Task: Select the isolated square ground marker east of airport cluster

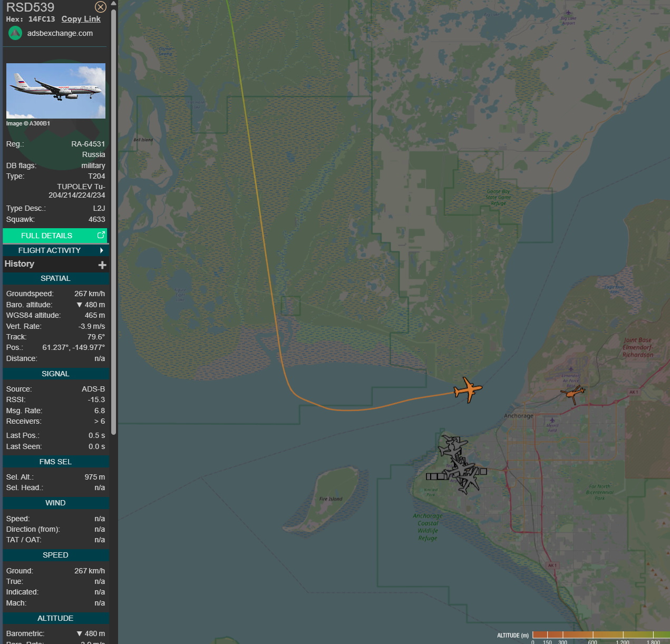Action: click(x=483, y=471)
